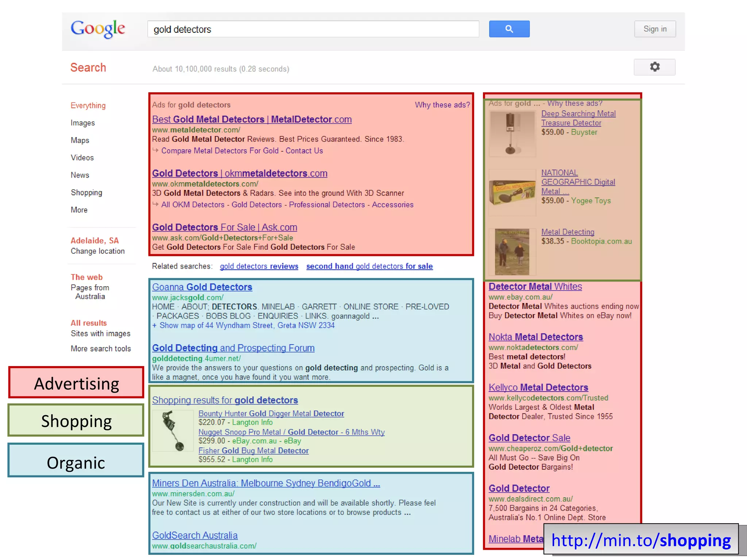Screen dimensions: 747x560
Task: Open Deep Searching Metal Treasure Detector link
Action: tap(578, 118)
